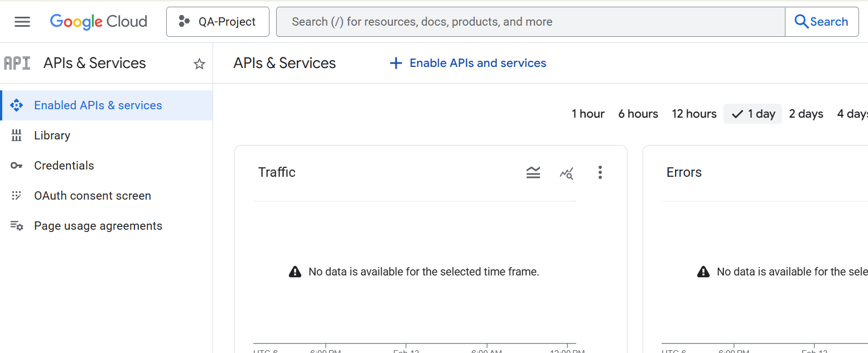The image size is (868, 353).
Task: Focus the resources search input field
Action: (x=530, y=22)
